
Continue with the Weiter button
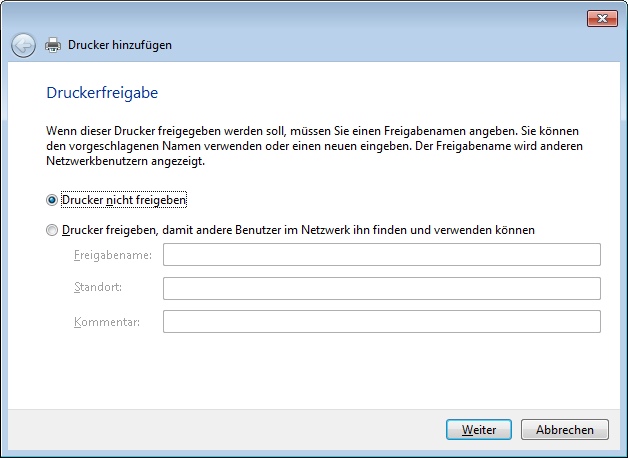[479, 430]
